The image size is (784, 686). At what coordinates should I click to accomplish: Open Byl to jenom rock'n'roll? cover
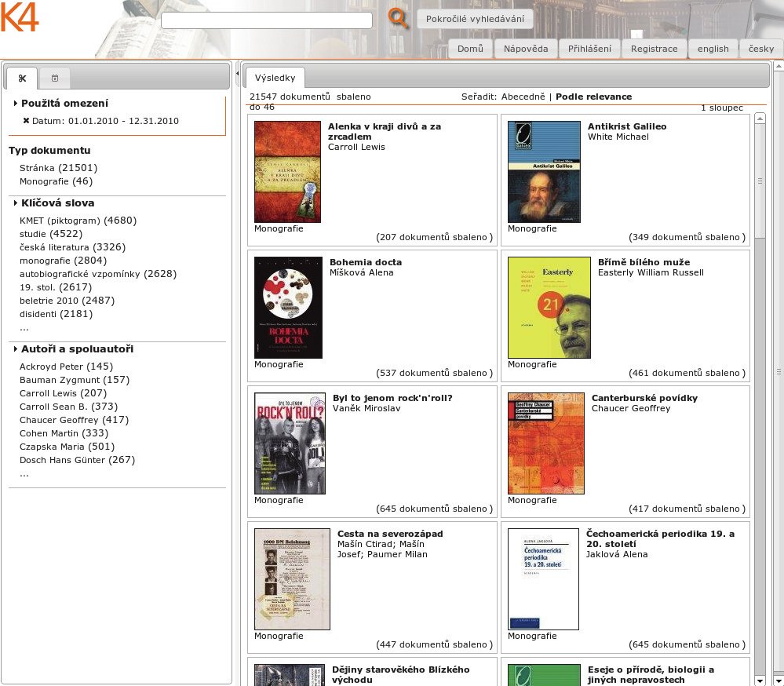pyautogui.click(x=290, y=443)
